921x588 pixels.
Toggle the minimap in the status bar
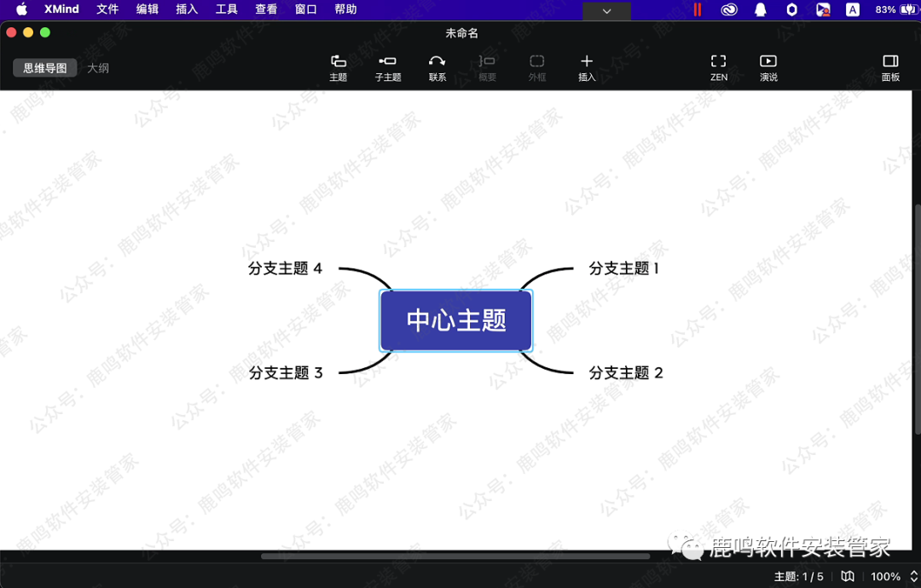(848, 575)
